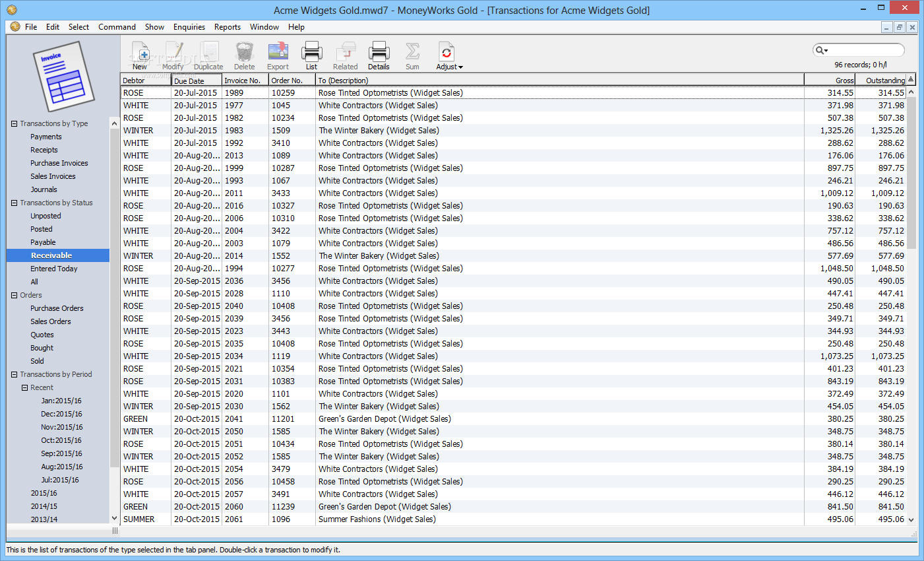924x561 pixels.
Task: Select the SUMMER Summer Fashions row
Action: point(514,519)
